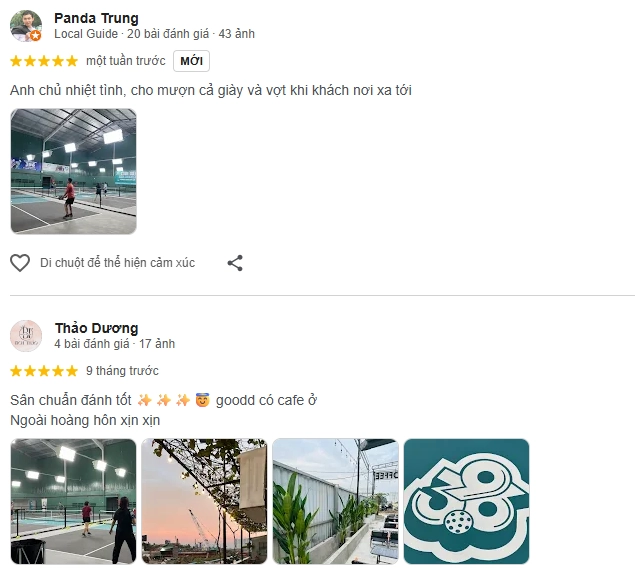The height and width of the screenshot is (577, 635).
Task: Click the five-star rating on Thảo Dương's review
Action: pyautogui.click(x=44, y=371)
